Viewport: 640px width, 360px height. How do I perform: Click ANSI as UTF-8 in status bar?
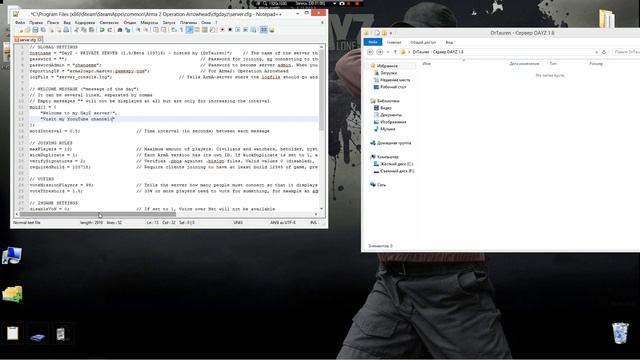coord(282,222)
